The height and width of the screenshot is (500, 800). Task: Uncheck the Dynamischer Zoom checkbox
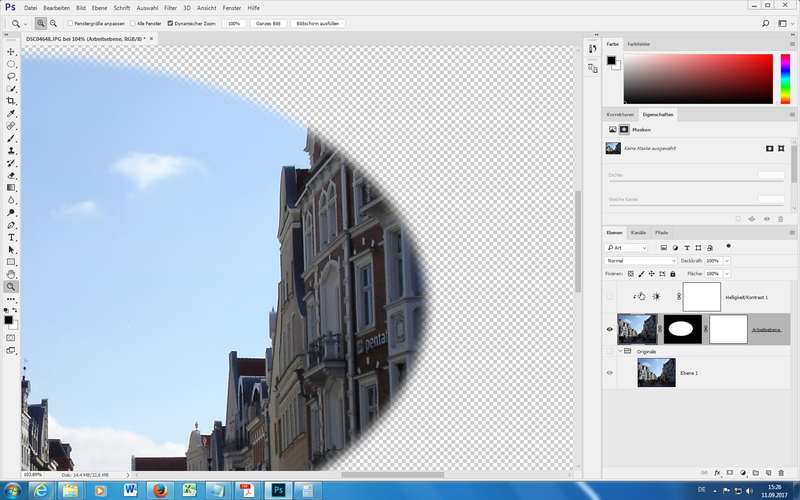tap(170, 22)
